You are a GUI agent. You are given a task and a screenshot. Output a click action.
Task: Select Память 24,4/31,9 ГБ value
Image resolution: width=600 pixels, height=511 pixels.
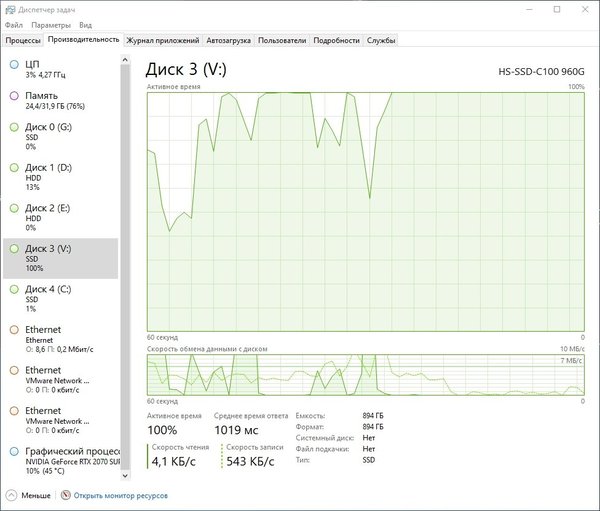pos(55,106)
